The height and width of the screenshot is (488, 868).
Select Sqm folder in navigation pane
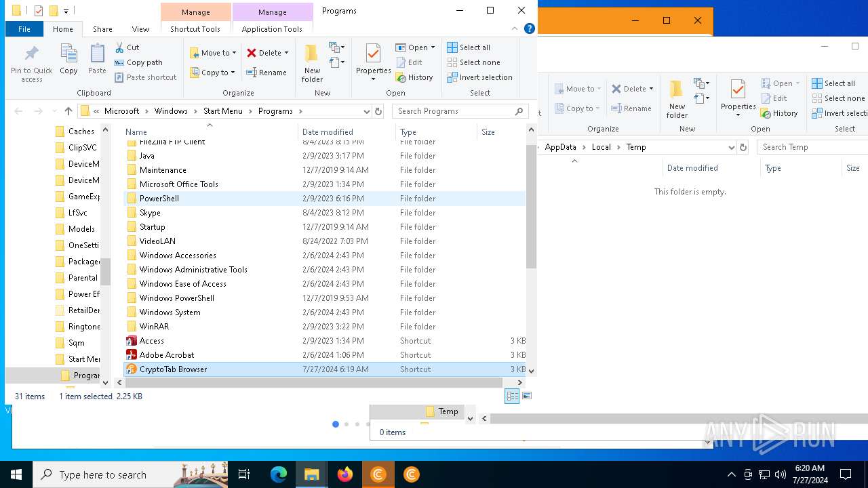(76, 343)
